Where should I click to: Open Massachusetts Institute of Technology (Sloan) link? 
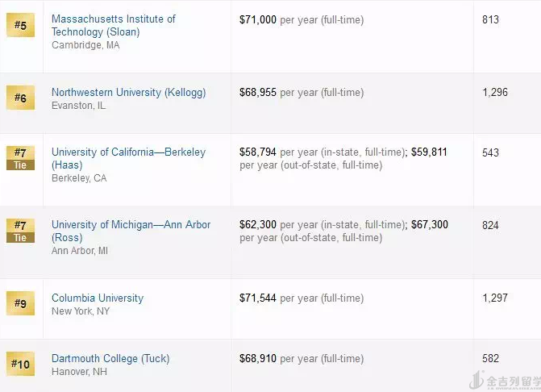point(113,25)
